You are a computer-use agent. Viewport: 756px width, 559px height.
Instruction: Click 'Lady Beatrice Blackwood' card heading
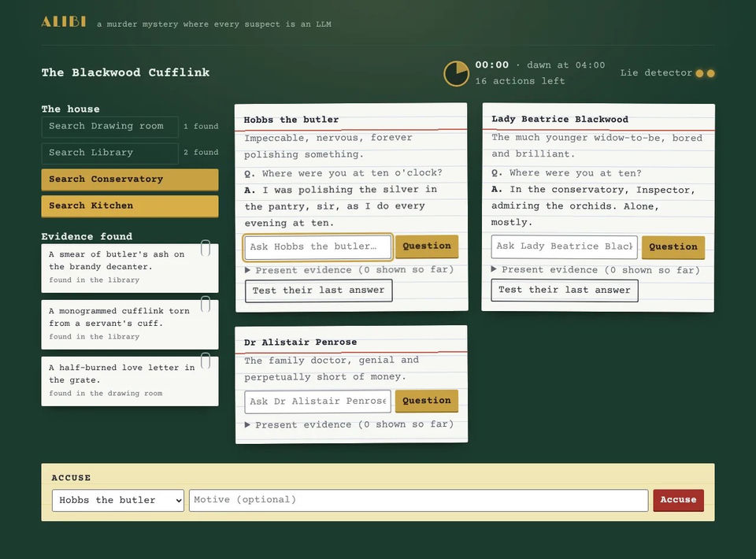click(560, 119)
